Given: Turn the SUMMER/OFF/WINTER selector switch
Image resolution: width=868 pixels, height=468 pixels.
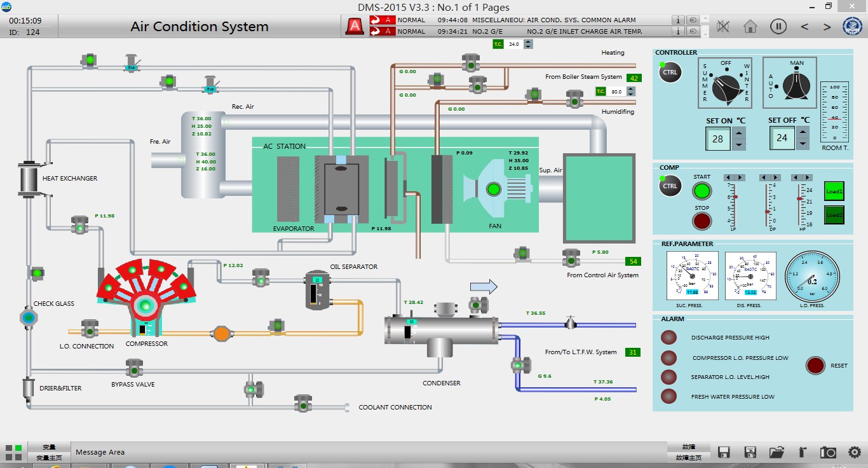Looking at the screenshot, I should [x=726, y=88].
